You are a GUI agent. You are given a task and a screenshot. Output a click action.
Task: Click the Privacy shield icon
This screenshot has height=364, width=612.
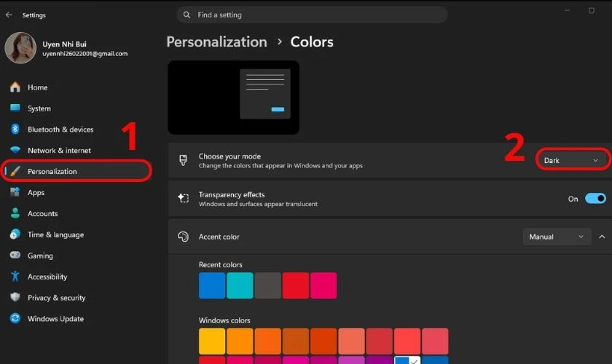(x=15, y=297)
